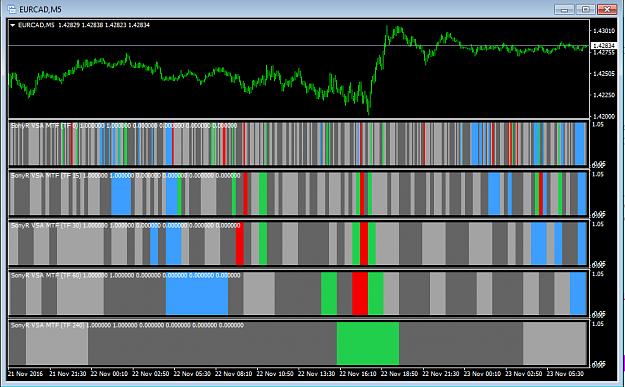Select the SonyR VSA MTF [TF 240] indicator label
625x387 pixels.
(x=47, y=325)
